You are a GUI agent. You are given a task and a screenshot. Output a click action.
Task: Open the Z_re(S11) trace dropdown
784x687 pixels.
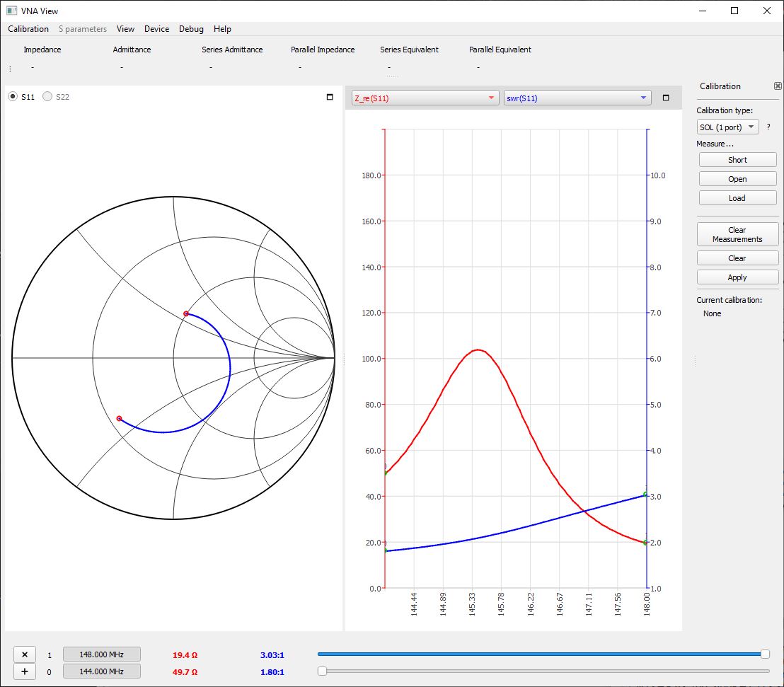pos(425,98)
